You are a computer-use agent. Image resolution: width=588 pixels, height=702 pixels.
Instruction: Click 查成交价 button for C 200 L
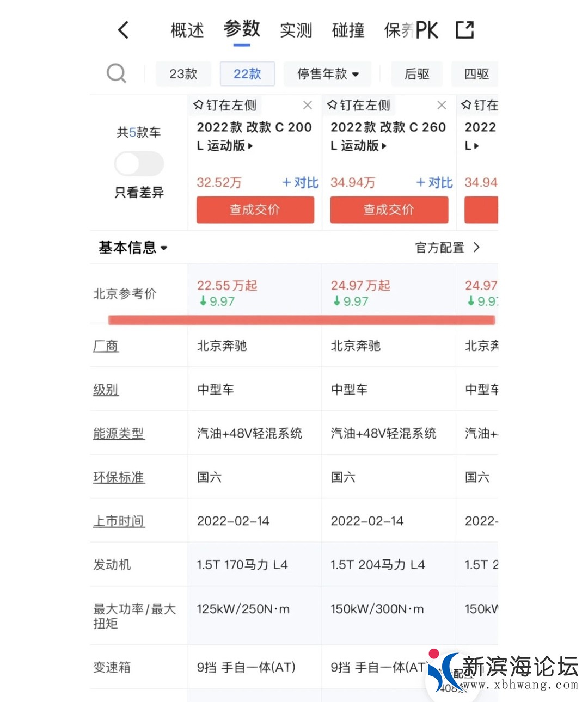tap(255, 210)
